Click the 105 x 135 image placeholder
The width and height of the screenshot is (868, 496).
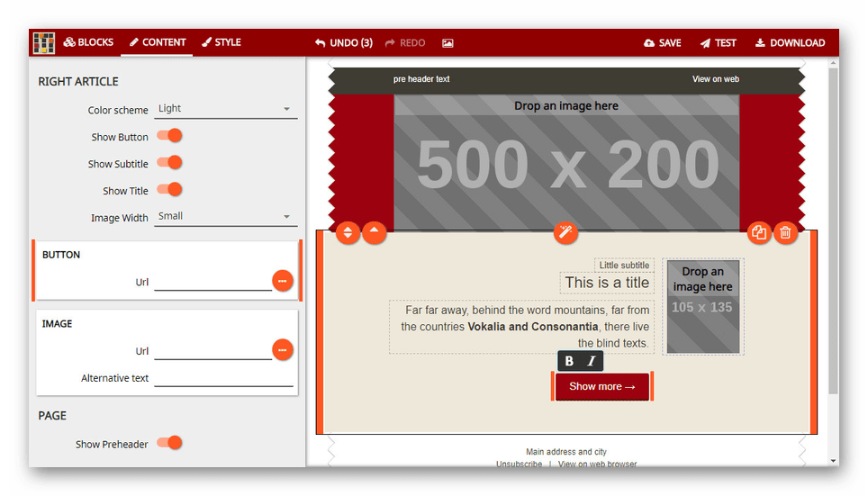tap(702, 307)
